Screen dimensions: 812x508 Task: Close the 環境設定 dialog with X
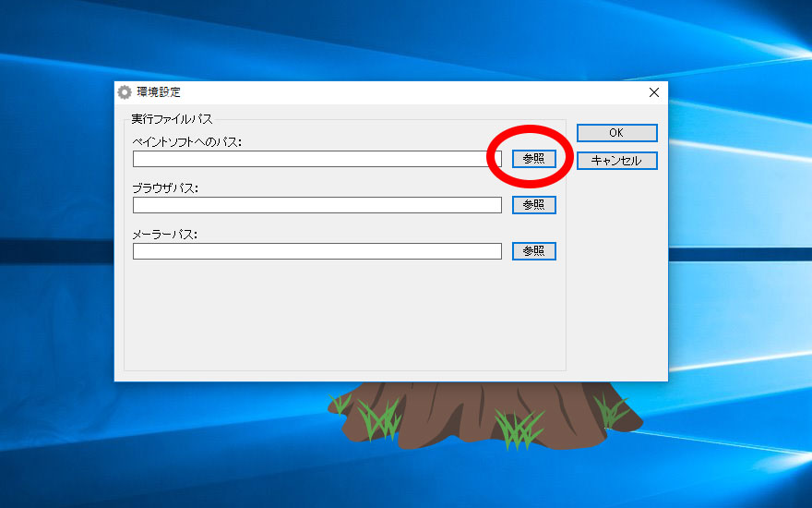coord(654,92)
